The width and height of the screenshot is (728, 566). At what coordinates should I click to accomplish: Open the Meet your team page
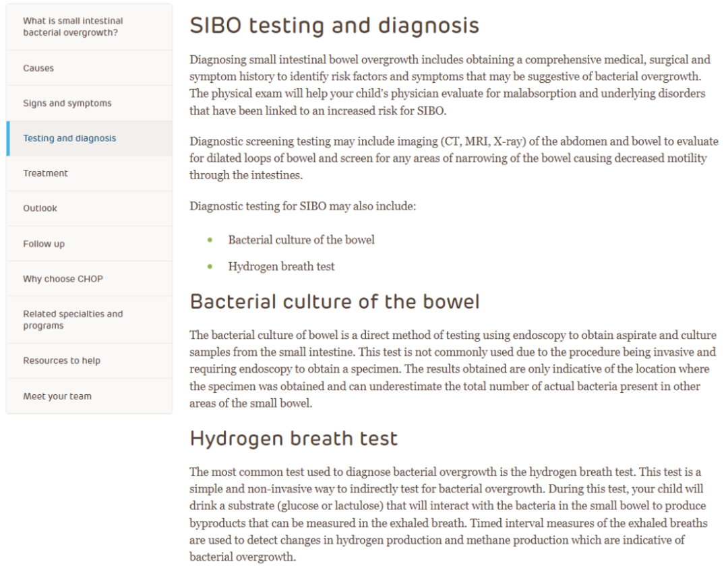pos(57,396)
